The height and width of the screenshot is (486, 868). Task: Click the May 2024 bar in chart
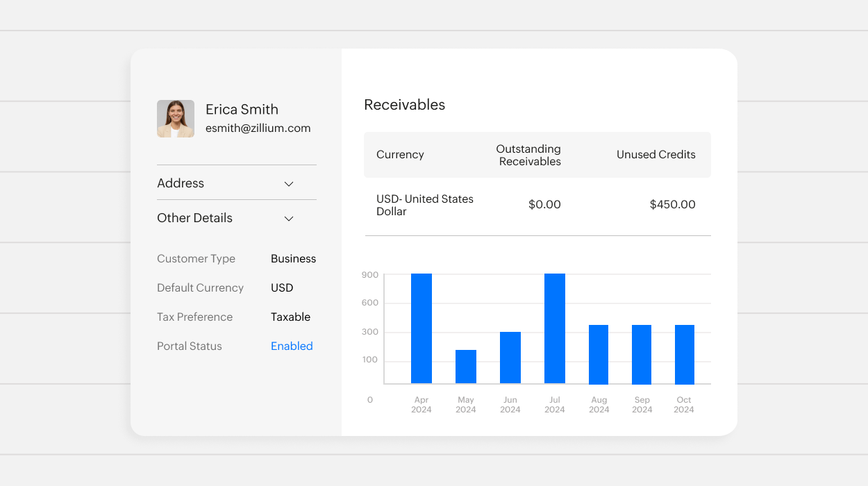(x=466, y=367)
